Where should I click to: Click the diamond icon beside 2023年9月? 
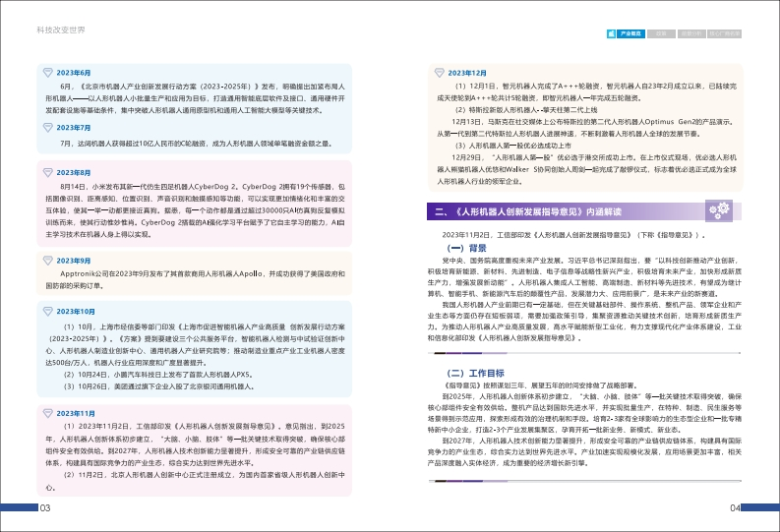(x=48, y=260)
